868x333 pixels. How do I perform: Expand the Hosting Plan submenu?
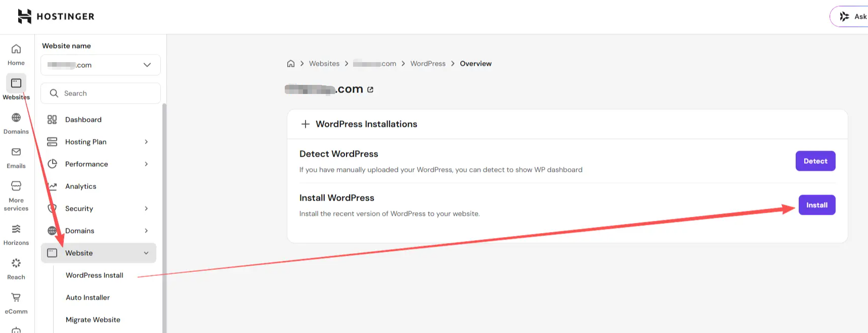coord(146,142)
